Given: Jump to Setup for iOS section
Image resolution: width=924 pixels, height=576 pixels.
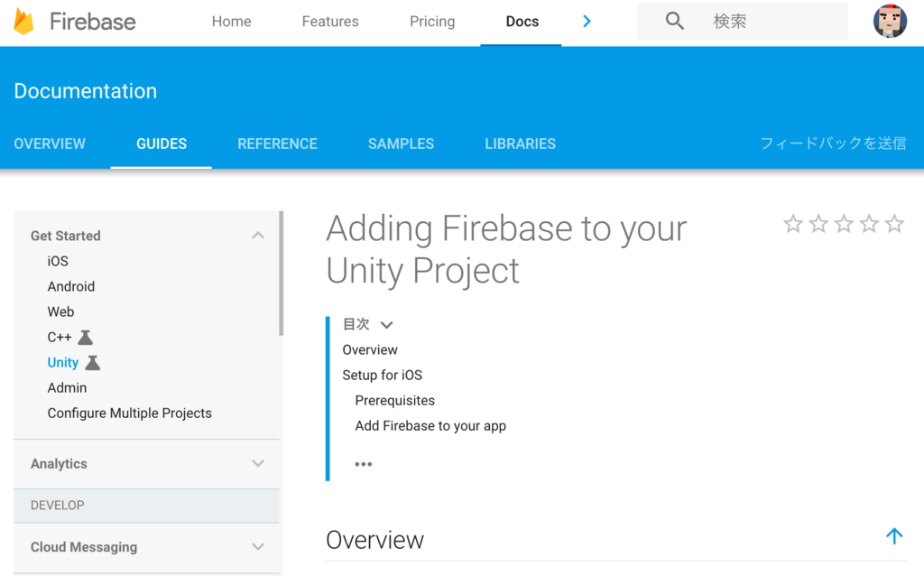Looking at the screenshot, I should (x=383, y=375).
